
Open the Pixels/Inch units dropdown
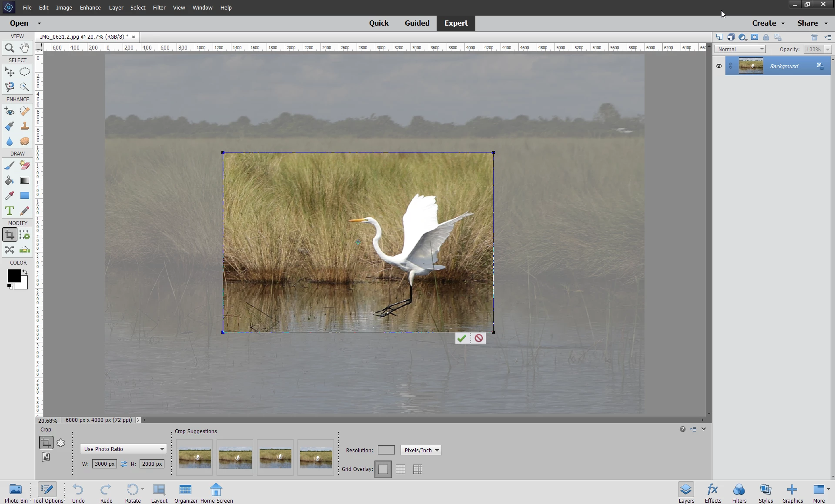click(x=421, y=450)
